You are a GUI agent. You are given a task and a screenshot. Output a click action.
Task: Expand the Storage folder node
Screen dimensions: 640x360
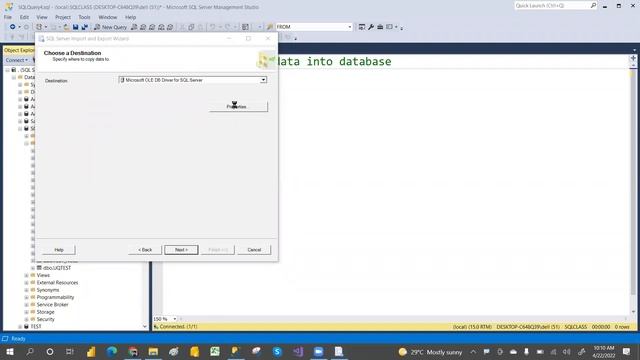coord(27,312)
